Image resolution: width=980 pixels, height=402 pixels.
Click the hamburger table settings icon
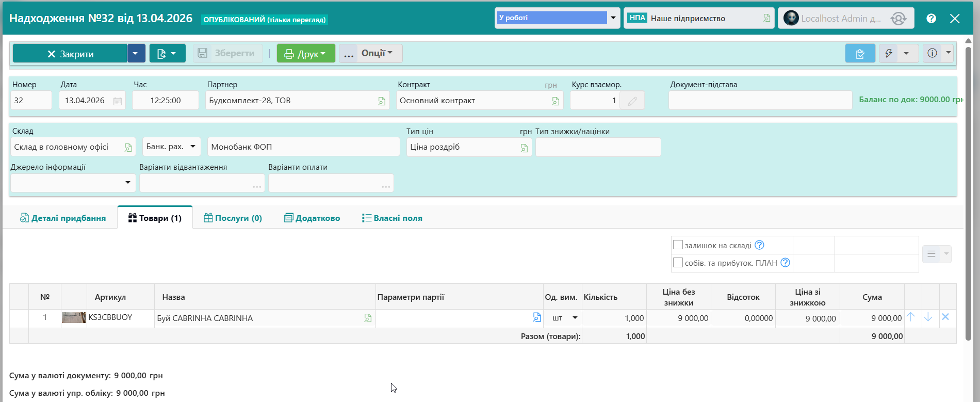(x=932, y=254)
